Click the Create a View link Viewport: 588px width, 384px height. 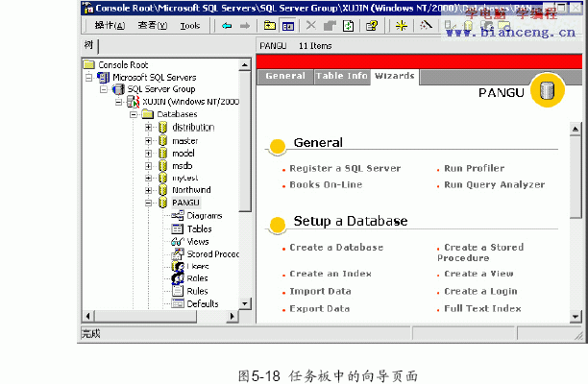coord(478,274)
